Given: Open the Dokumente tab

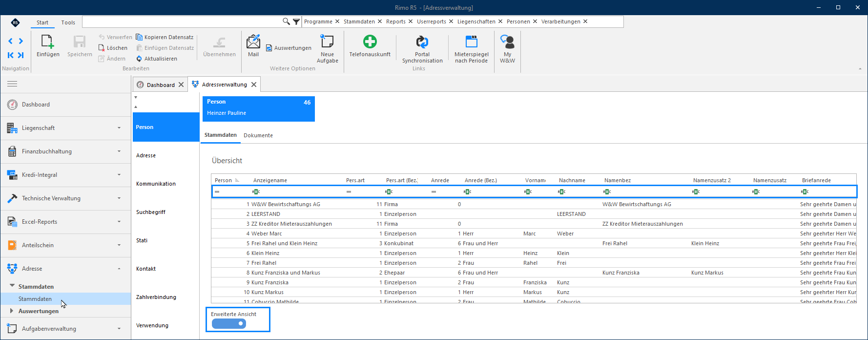Looking at the screenshot, I should click(258, 135).
